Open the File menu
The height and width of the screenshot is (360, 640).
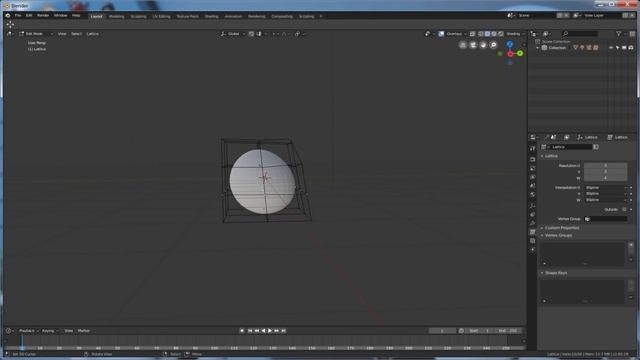(18, 16)
